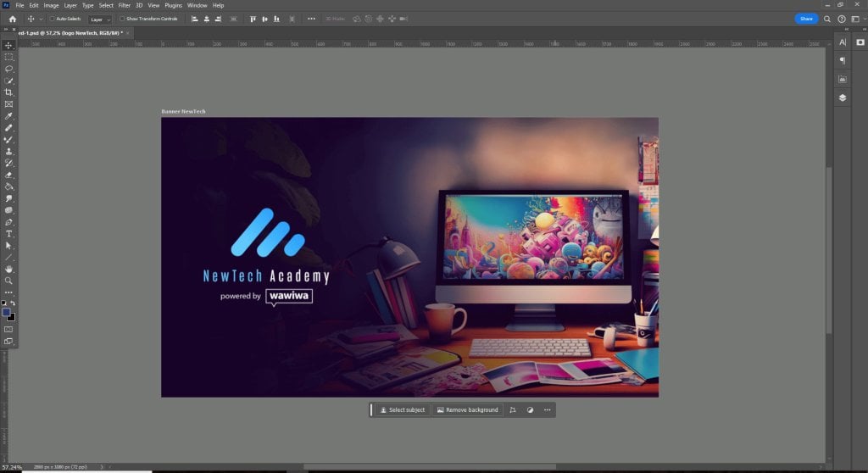Select the Pen tool
Screen dimensions: 868x473
[x=8, y=222]
